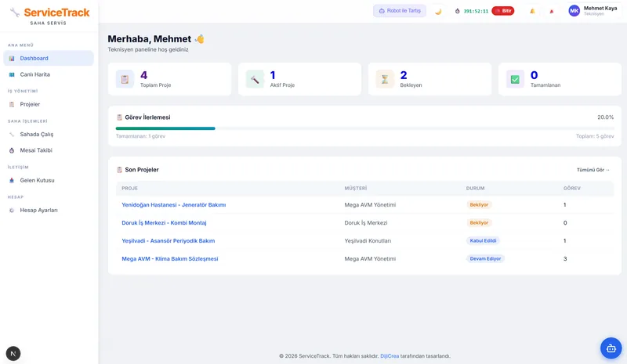Viewport: 627px width, 364px height.
Task: Click the red alert icon beside the bell
Action: 552,11
